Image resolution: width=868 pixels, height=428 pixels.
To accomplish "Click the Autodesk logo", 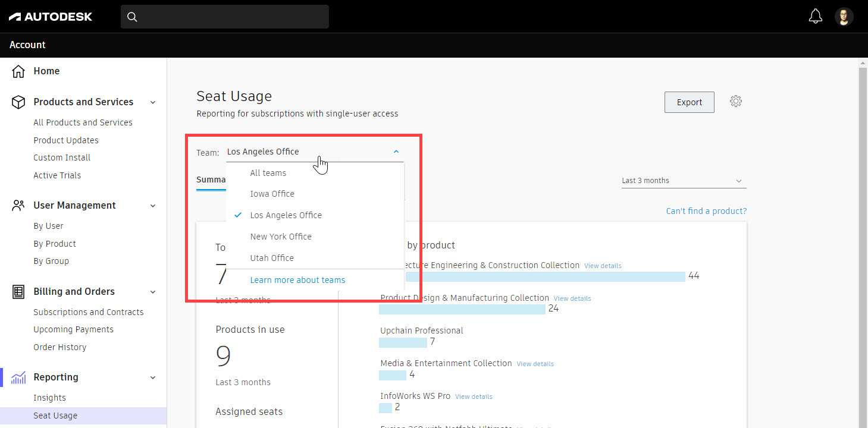I will click(x=50, y=16).
